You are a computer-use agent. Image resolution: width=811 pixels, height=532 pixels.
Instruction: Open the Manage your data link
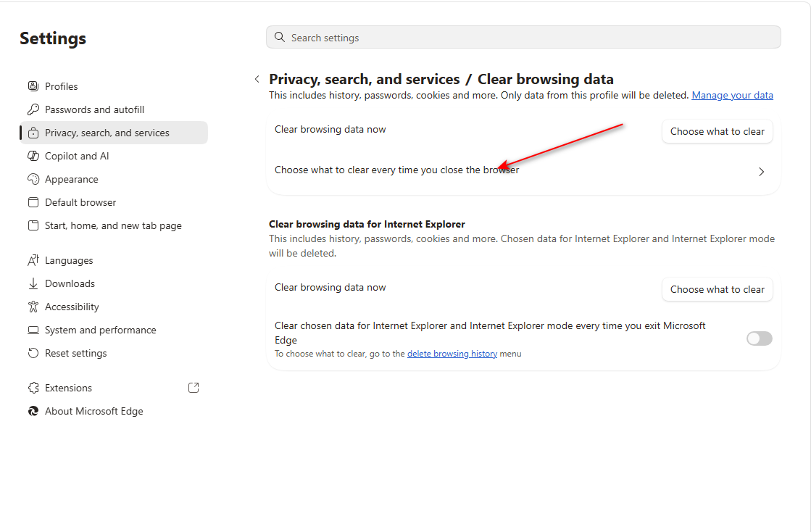733,95
